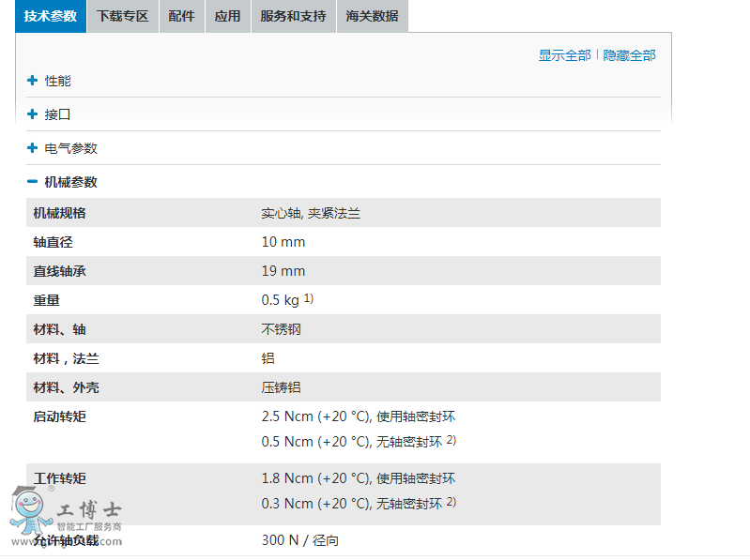Click the minus icon beside 机械参数

click(33, 182)
